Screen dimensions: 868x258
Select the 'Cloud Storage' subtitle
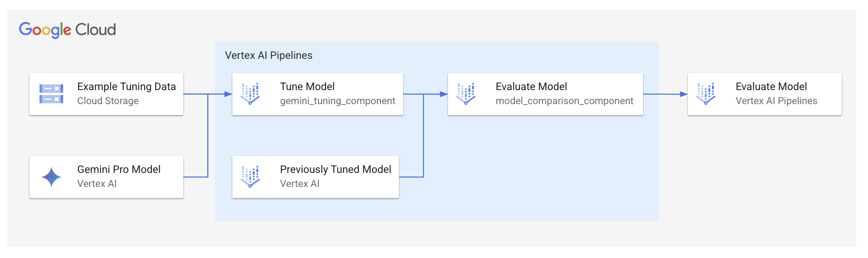pyautogui.click(x=108, y=101)
